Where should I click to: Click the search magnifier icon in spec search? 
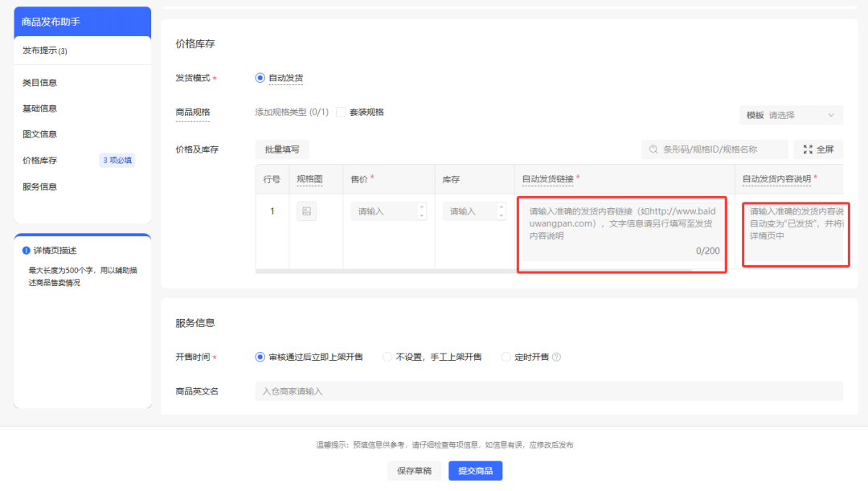tap(653, 149)
